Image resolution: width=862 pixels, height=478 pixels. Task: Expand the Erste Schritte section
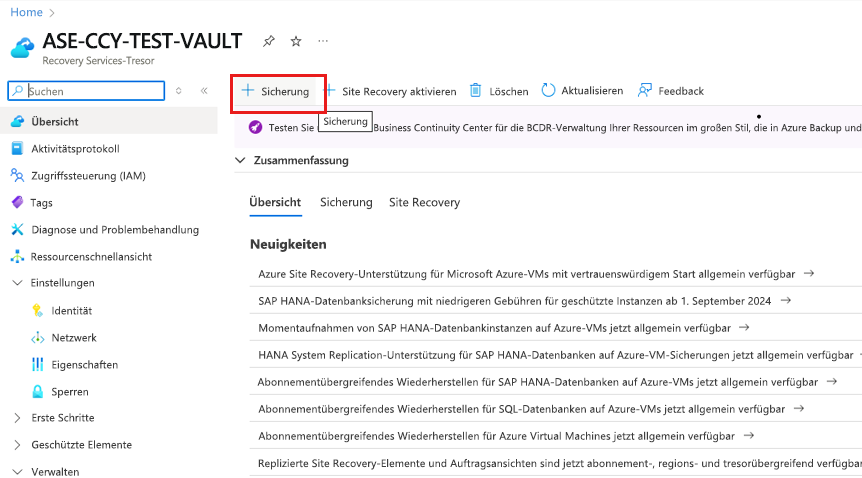click(x=17, y=418)
